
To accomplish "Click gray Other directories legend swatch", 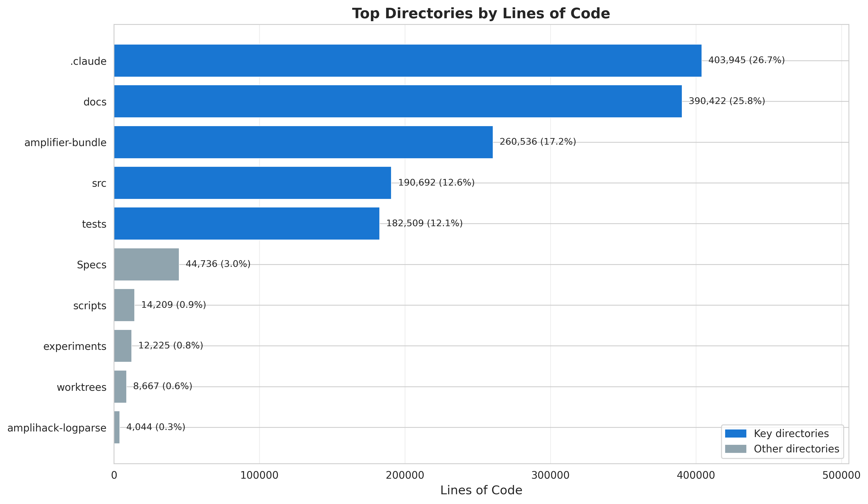I will pos(735,449).
